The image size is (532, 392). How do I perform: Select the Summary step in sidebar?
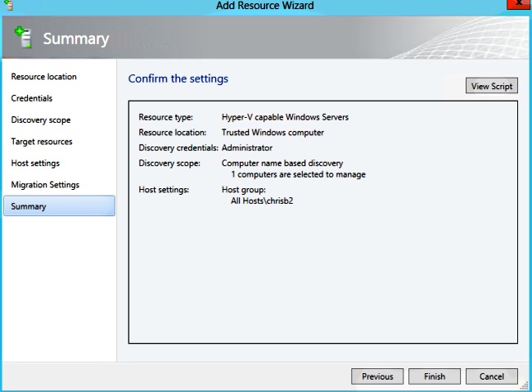[60, 205]
